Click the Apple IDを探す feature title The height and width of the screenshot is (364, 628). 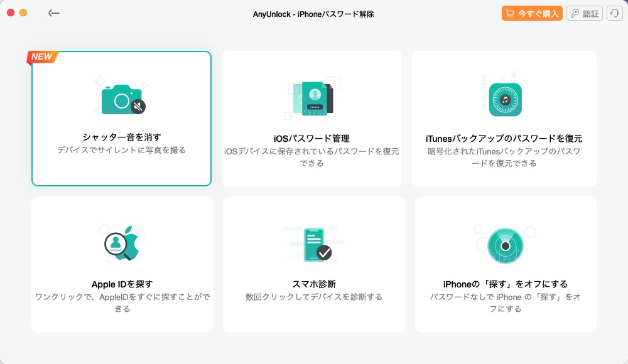pyautogui.click(x=121, y=283)
